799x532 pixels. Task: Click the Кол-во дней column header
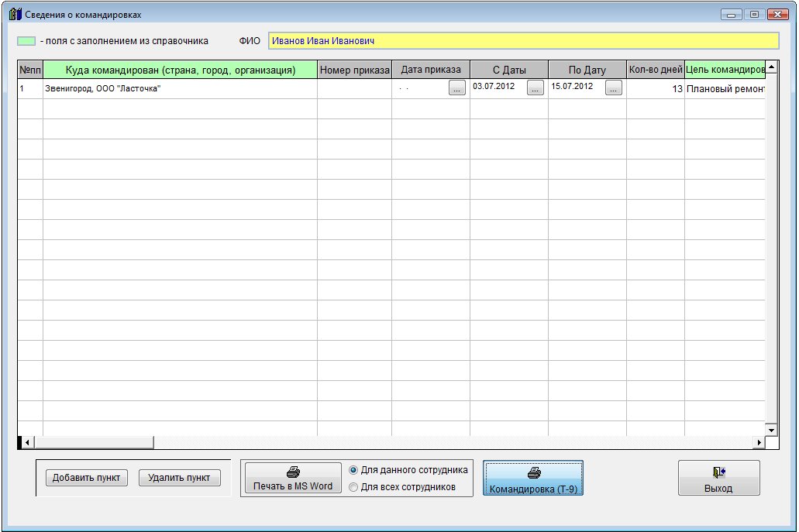tap(656, 70)
